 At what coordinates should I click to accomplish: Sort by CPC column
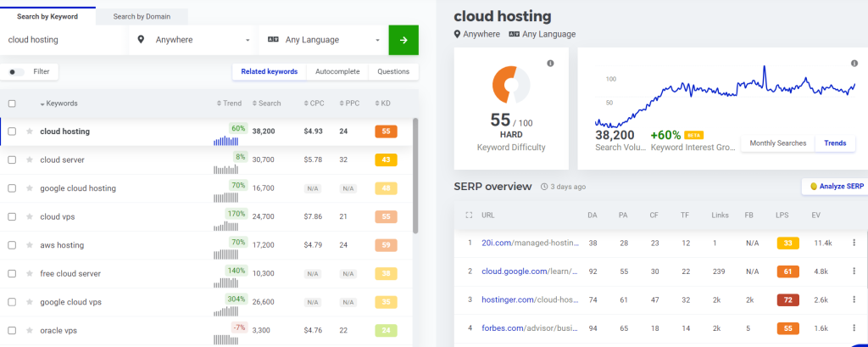point(314,104)
